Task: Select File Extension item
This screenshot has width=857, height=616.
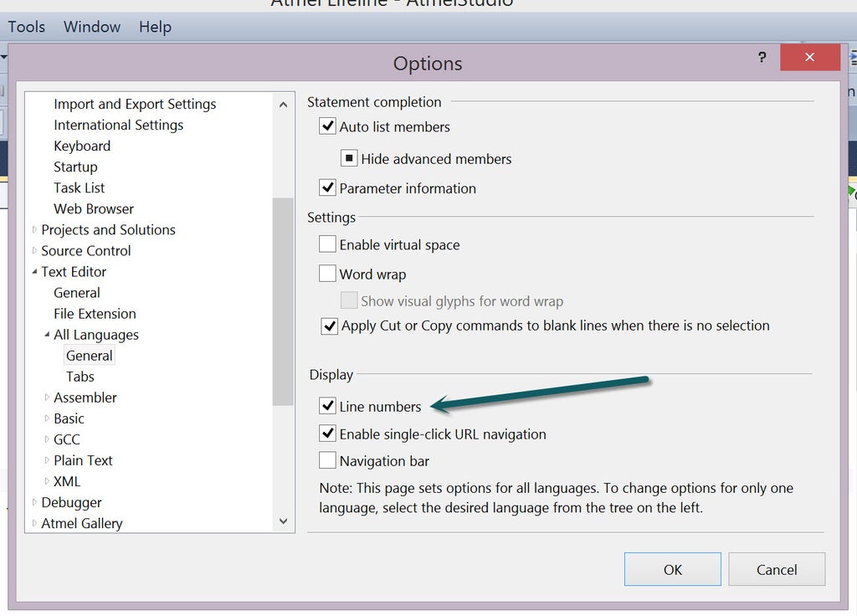Action: click(95, 313)
